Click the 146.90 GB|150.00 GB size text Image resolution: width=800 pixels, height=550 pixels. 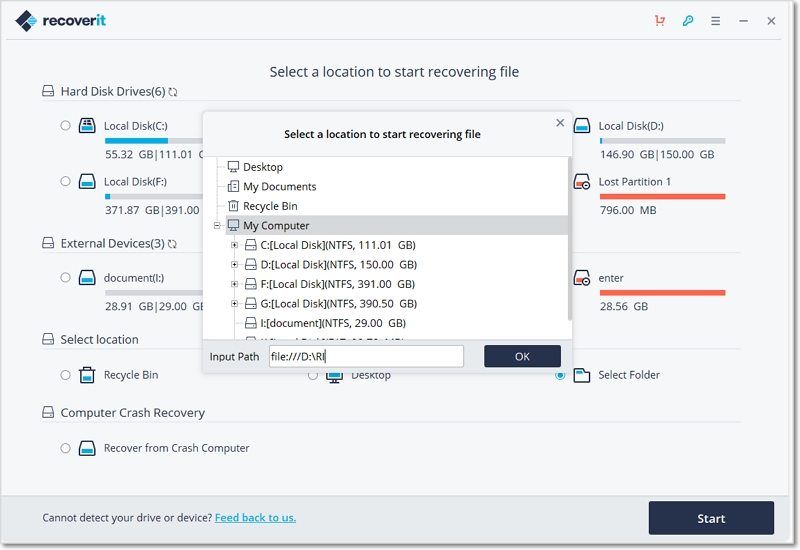pyautogui.click(x=657, y=154)
